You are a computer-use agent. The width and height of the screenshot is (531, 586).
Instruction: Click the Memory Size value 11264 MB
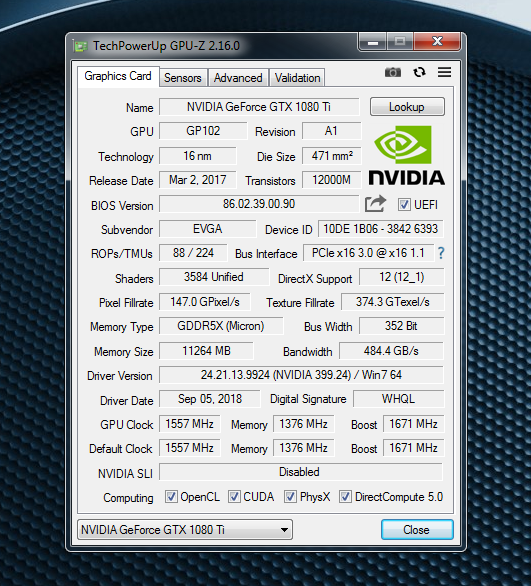tap(206, 351)
